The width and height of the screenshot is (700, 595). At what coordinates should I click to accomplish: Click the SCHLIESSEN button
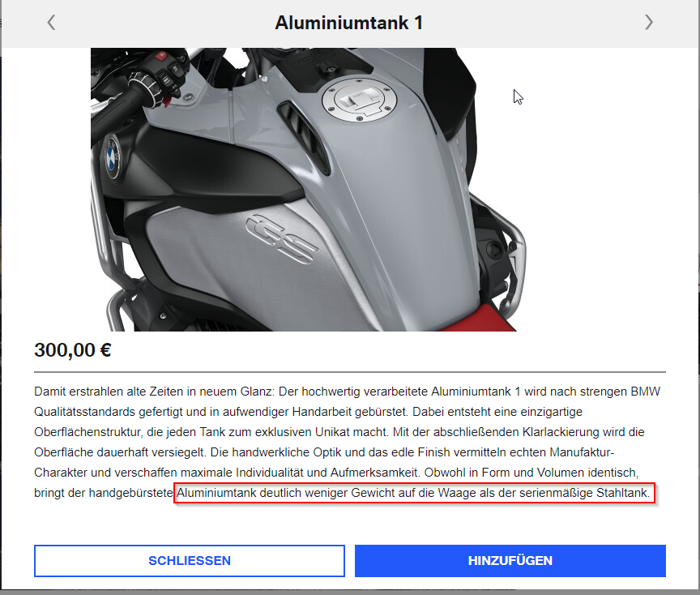tap(190, 561)
